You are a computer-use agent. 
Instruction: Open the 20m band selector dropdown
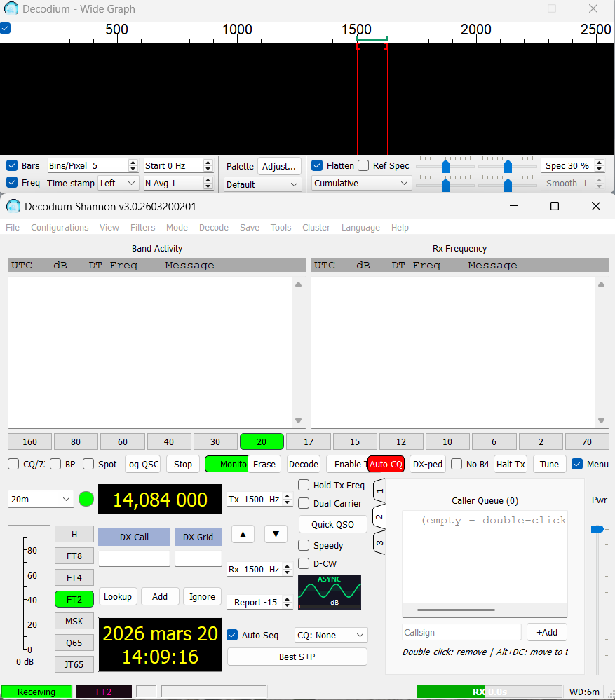pos(41,499)
